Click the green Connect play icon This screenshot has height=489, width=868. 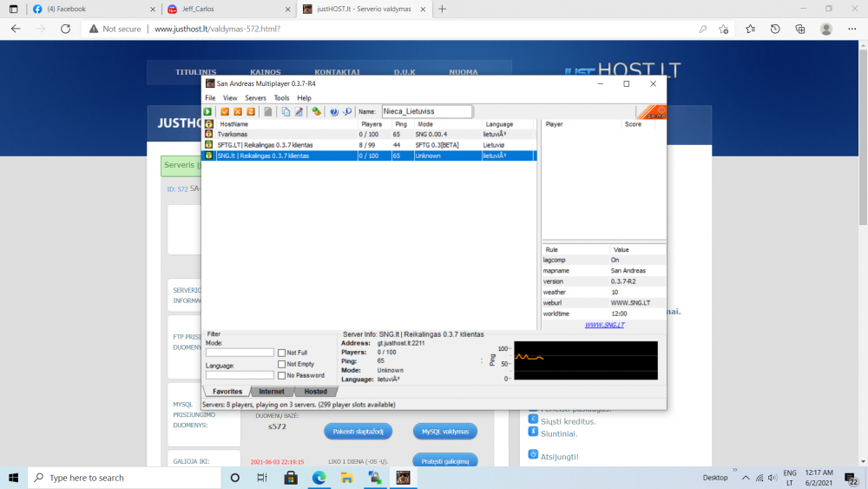tap(207, 111)
